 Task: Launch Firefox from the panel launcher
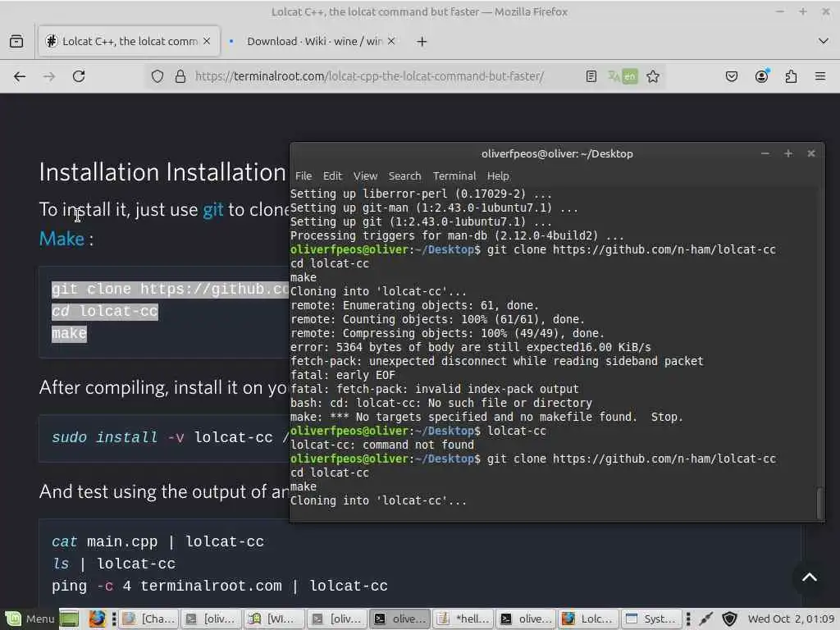pyautogui.click(x=97, y=619)
